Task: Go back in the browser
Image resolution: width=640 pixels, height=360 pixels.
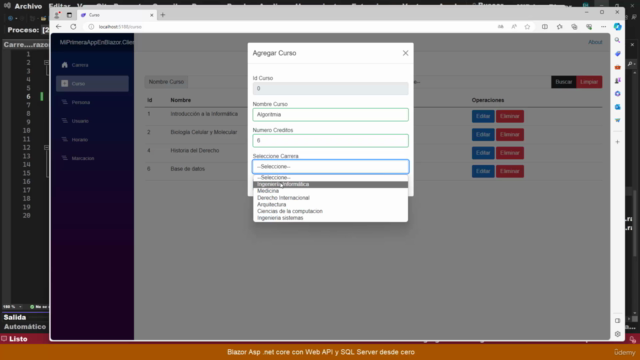Action: [x=59, y=27]
